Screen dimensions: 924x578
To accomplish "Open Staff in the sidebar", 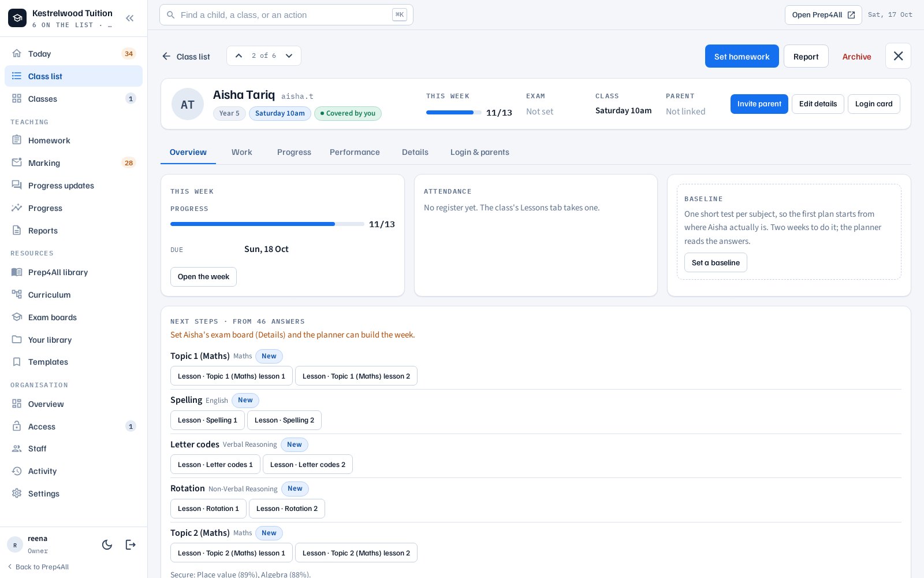I will (x=73, y=449).
